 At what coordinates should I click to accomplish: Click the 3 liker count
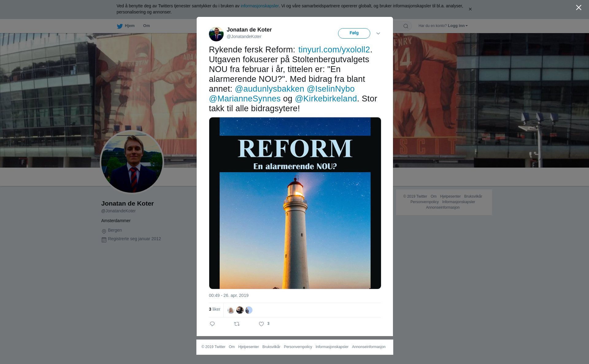click(x=214, y=309)
